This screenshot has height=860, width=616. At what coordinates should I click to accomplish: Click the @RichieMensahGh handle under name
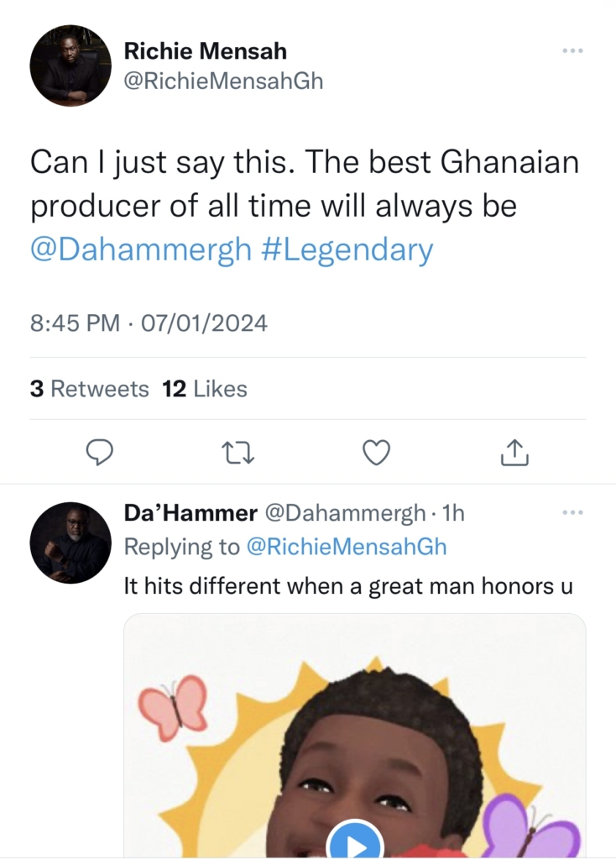tap(223, 81)
